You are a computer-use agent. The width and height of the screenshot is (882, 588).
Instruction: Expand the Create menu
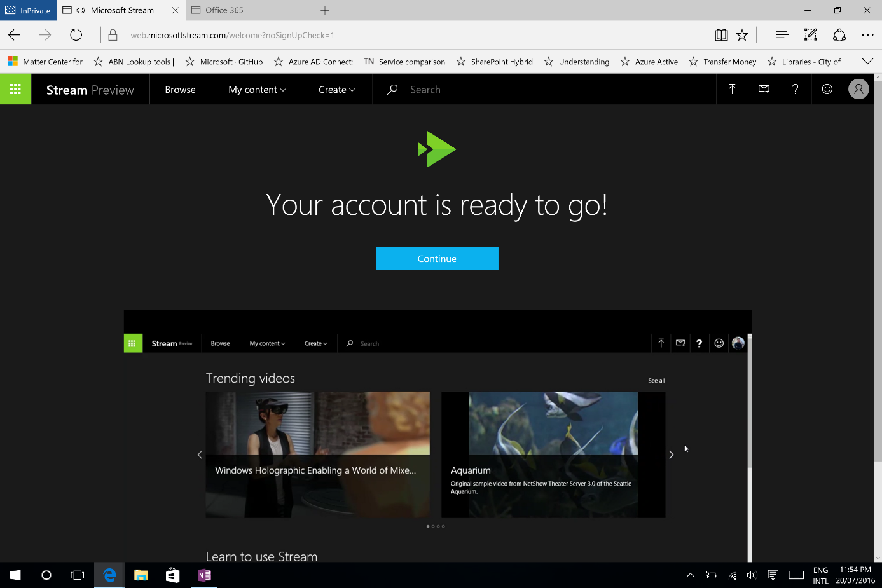336,90
